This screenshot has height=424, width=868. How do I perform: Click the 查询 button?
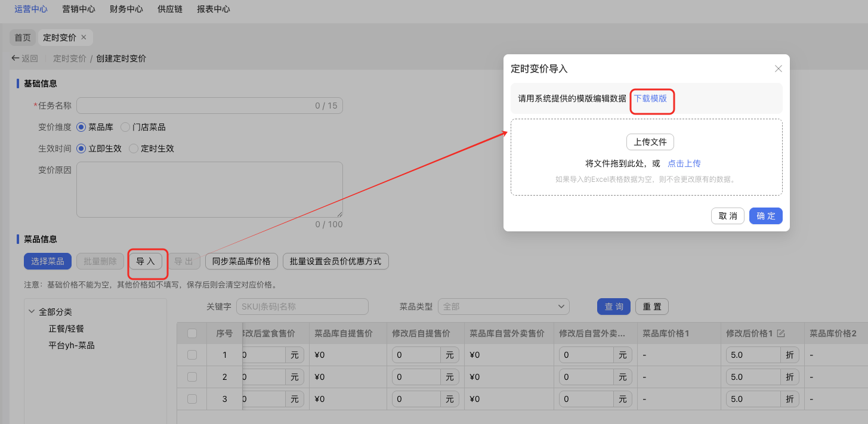614,307
